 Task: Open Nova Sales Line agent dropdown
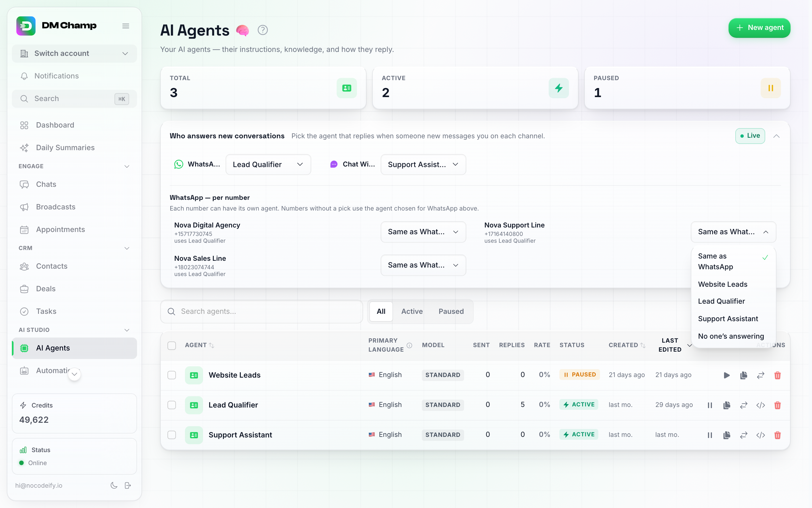pos(423,265)
